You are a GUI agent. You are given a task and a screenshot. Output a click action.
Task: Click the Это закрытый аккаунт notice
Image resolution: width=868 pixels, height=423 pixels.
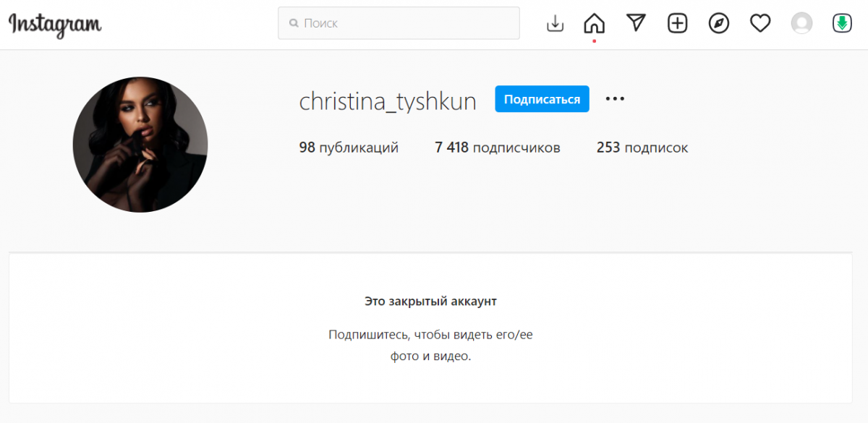[430, 301]
